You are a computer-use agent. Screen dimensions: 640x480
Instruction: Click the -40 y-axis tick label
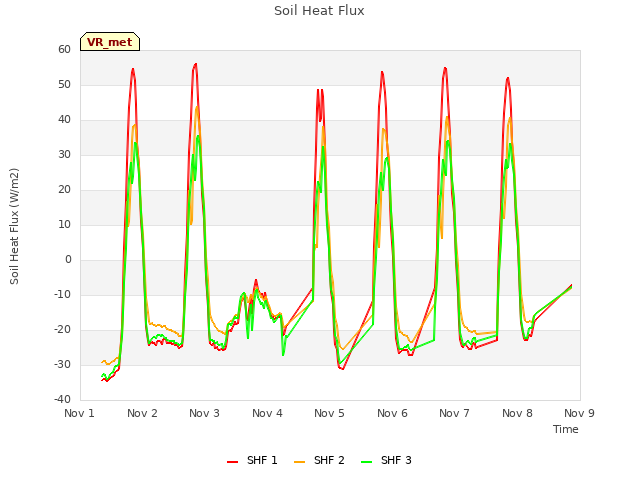point(62,400)
